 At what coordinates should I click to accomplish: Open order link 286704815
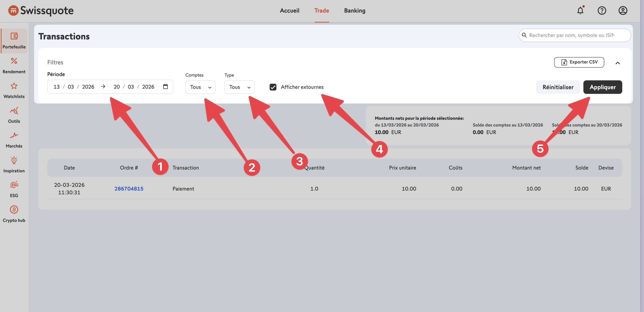[129, 189]
